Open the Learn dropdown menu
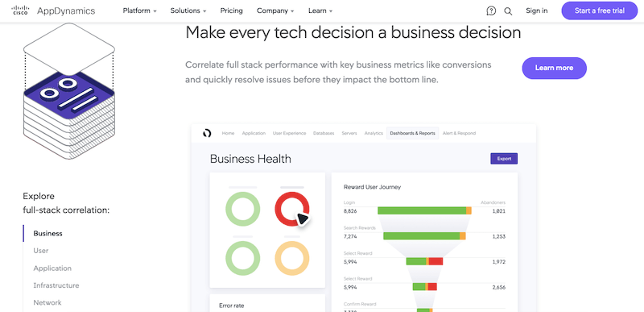Viewport: 644px width, 312px height. [x=320, y=10]
